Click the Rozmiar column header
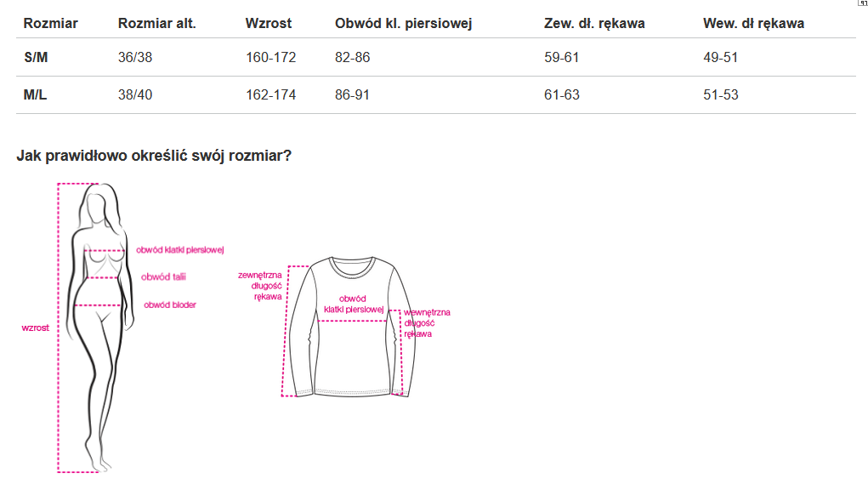The height and width of the screenshot is (490, 868). tap(51, 23)
